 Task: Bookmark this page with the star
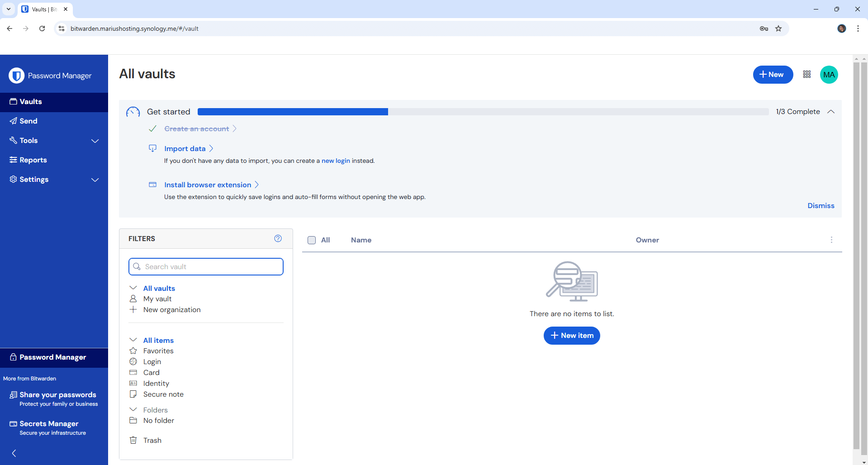pyautogui.click(x=778, y=28)
